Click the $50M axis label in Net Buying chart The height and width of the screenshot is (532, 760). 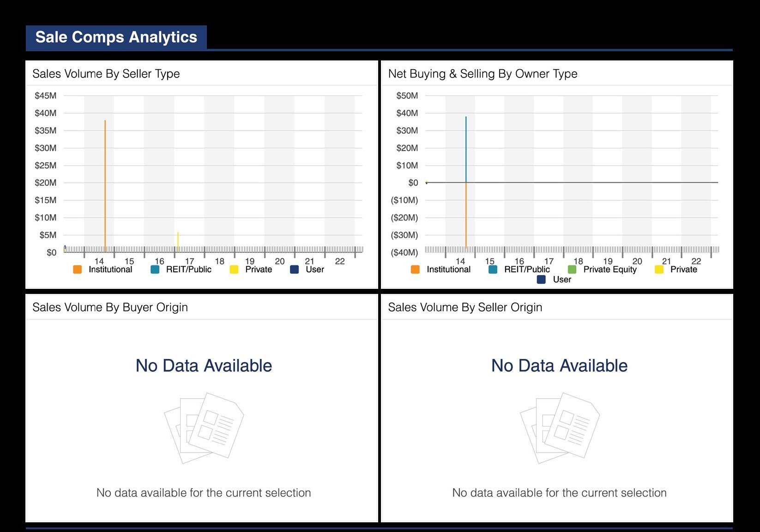[407, 96]
